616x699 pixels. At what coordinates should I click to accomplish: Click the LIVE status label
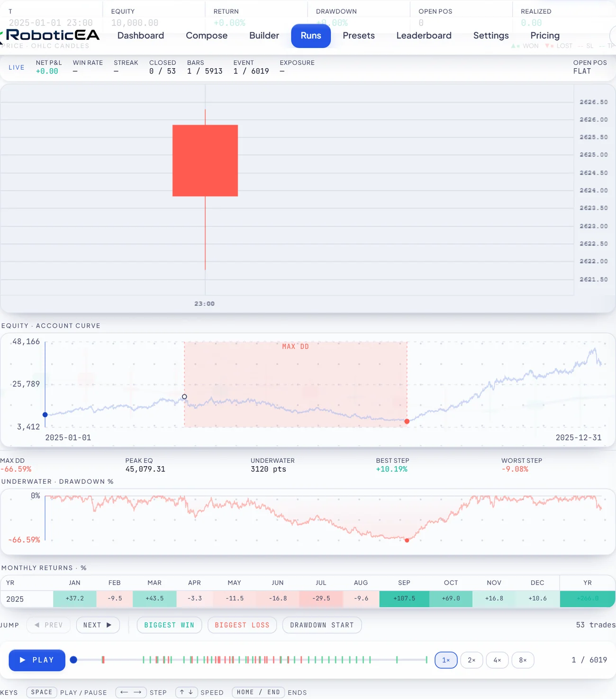click(17, 67)
